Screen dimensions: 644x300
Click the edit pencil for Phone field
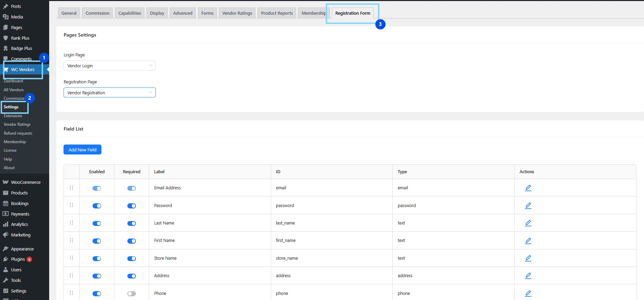[x=528, y=294]
